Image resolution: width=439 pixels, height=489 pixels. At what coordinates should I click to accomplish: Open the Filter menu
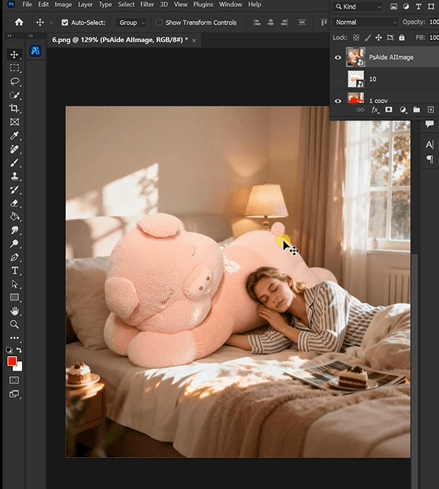147,4
